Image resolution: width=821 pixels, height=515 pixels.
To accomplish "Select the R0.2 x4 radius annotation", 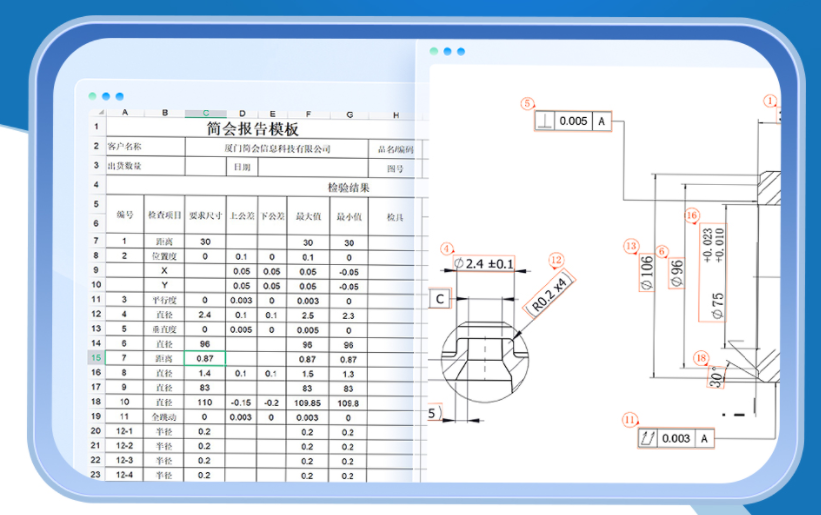I will (550, 295).
